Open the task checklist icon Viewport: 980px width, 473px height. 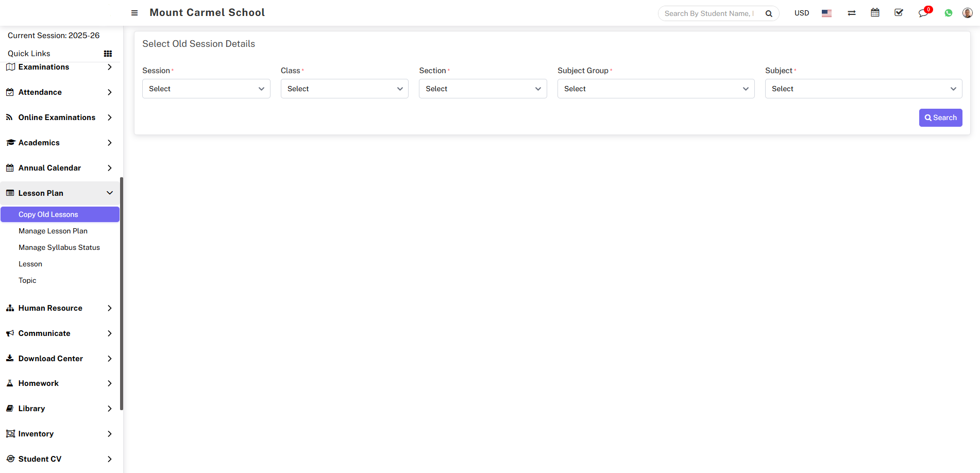(899, 13)
